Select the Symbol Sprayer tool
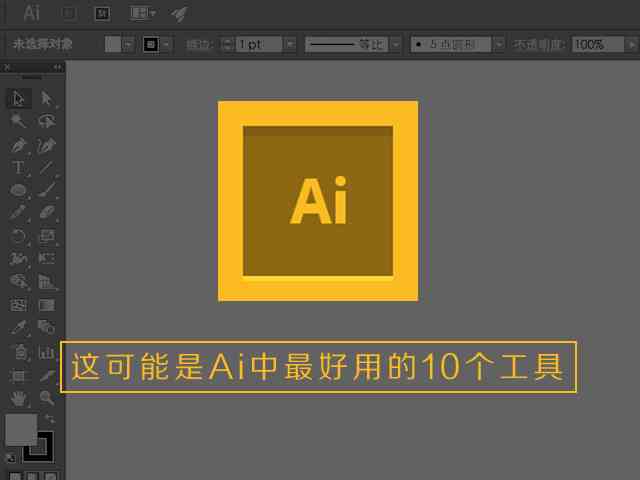This screenshot has width=640, height=480. pyautogui.click(x=18, y=352)
